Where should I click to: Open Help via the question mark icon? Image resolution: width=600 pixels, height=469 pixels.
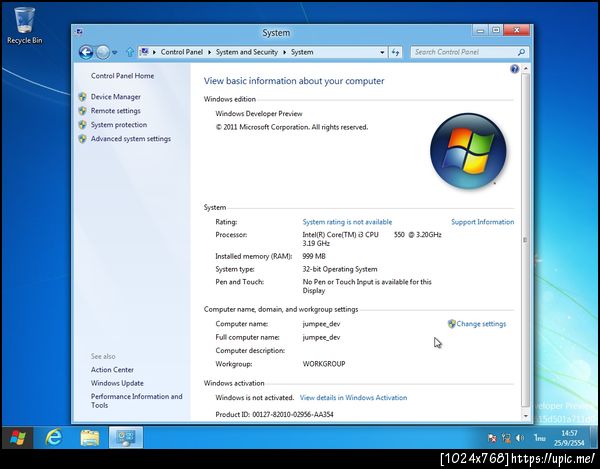[514, 69]
